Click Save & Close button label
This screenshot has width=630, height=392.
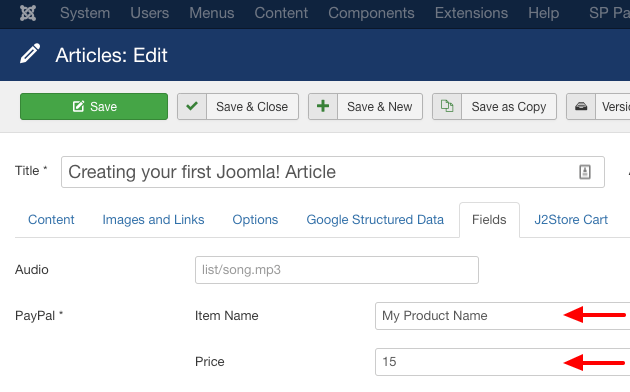click(x=252, y=107)
